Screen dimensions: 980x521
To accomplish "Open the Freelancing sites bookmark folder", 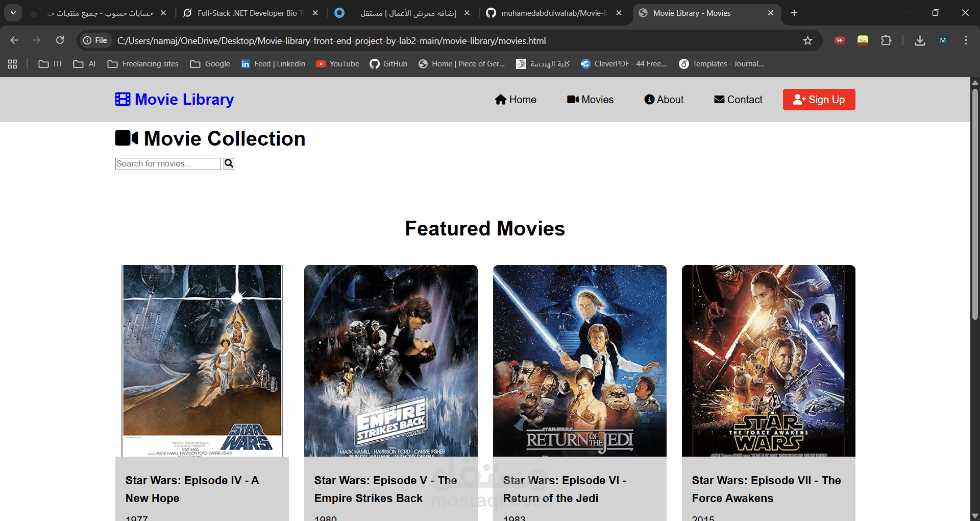I will [x=143, y=64].
